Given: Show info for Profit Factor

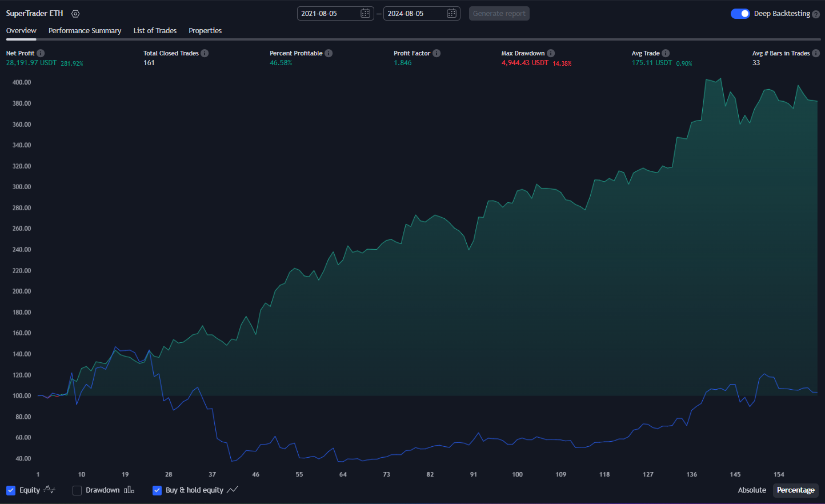Looking at the screenshot, I should [x=436, y=53].
